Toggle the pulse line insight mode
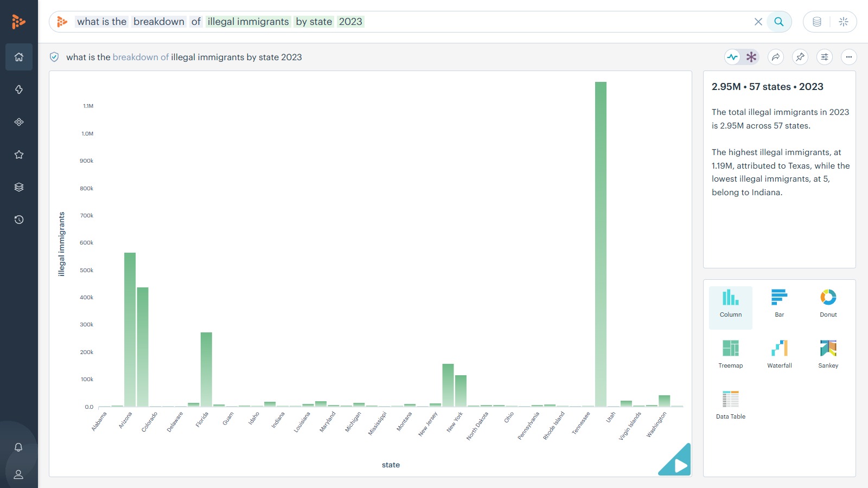This screenshot has width=868, height=488. click(733, 57)
